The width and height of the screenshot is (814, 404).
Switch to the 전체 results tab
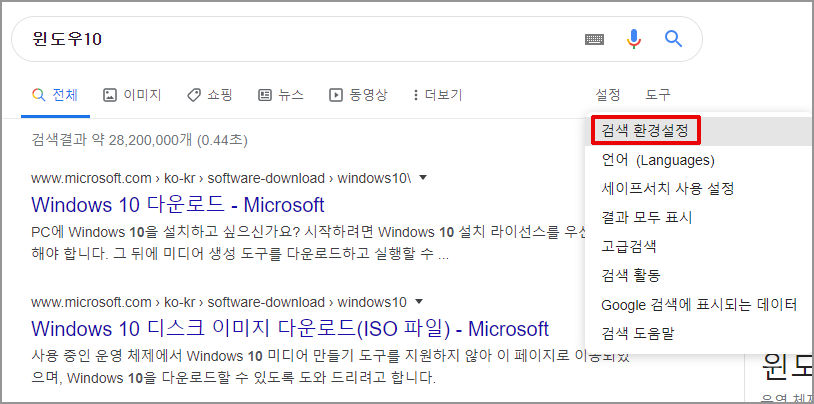[x=55, y=95]
